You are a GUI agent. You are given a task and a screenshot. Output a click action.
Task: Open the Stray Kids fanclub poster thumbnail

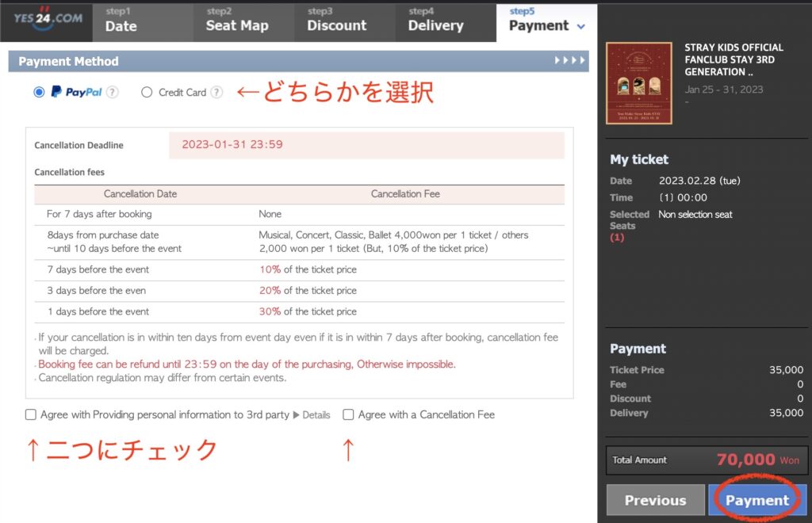(638, 83)
